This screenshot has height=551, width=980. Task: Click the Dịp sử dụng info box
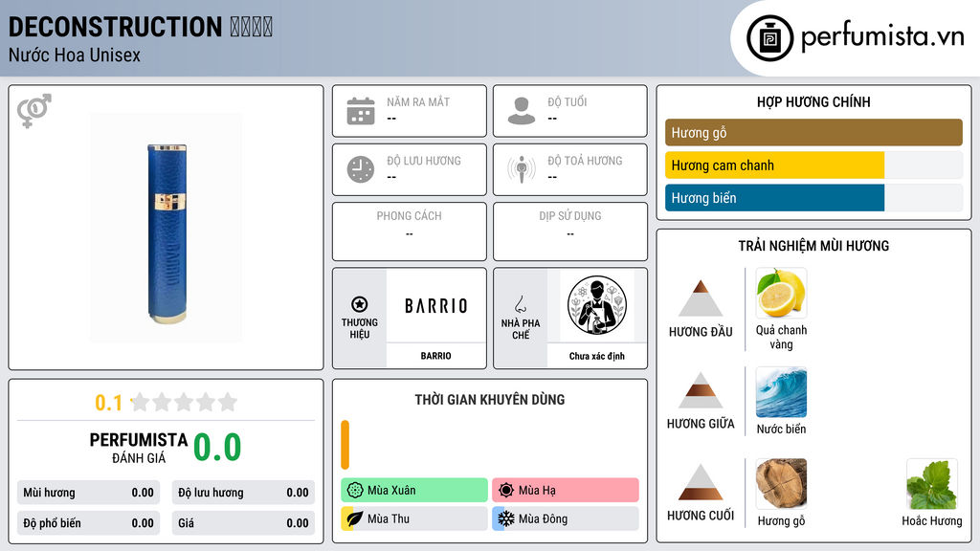coord(570,231)
